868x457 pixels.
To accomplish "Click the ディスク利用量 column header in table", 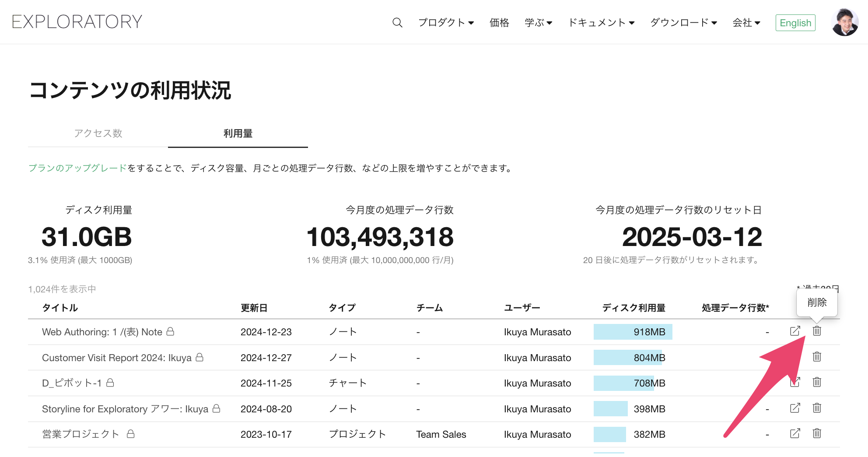I will (x=633, y=308).
